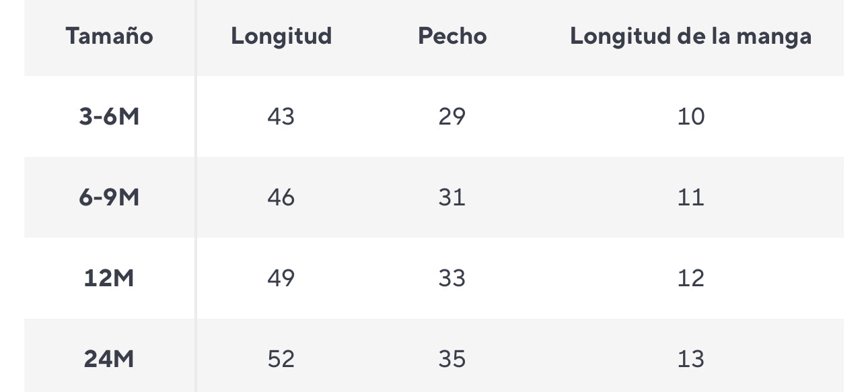Select the 12M size row label
The width and height of the screenshot is (868, 392).
coord(109,278)
